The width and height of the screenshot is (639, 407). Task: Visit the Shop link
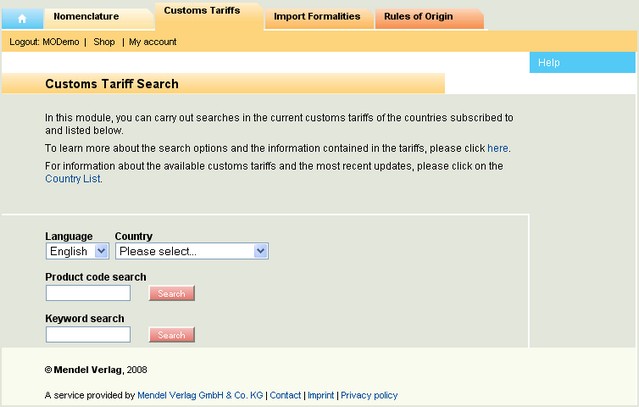tap(104, 42)
